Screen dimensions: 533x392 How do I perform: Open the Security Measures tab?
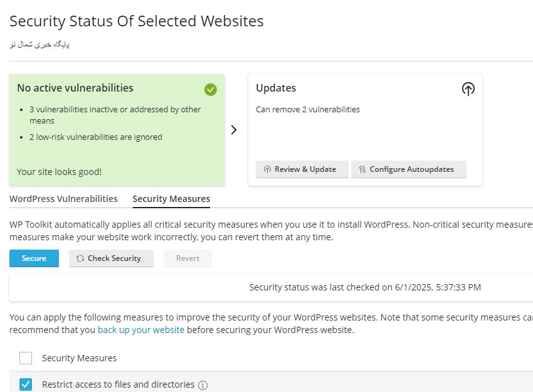click(171, 199)
